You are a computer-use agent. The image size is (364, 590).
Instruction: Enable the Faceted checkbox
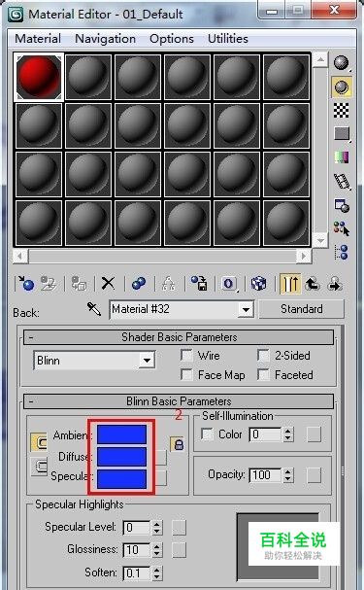(263, 374)
